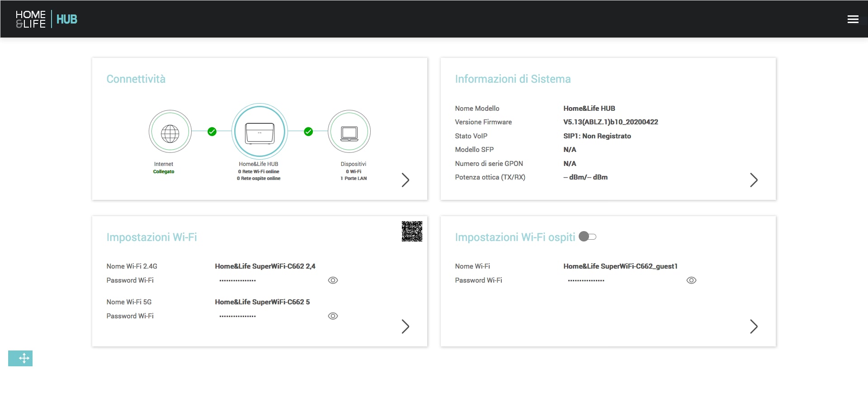Click the 'Nome Wi-Fi 2.4G' label
The width and height of the screenshot is (868, 407).
[132, 266]
